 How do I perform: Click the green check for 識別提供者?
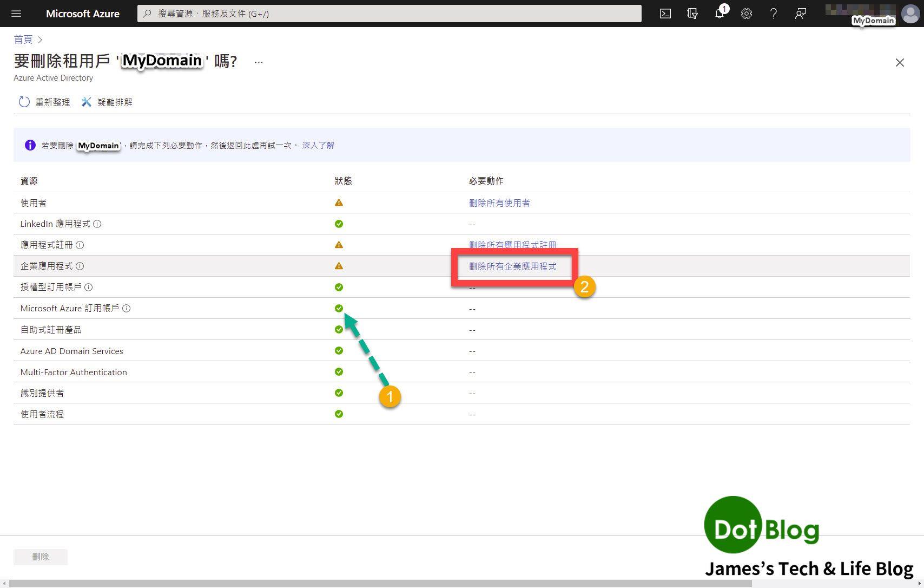point(339,393)
